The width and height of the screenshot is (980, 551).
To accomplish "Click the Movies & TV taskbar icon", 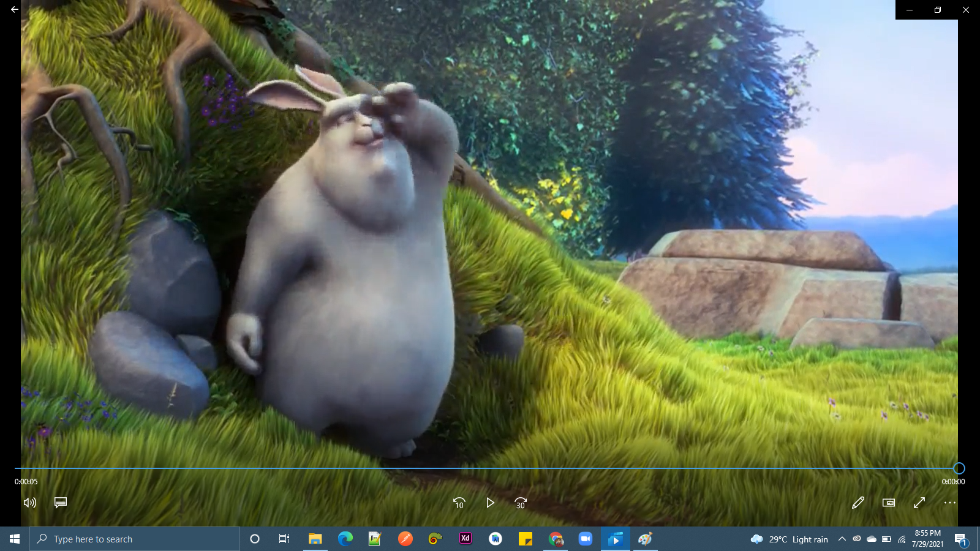I will (x=616, y=539).
